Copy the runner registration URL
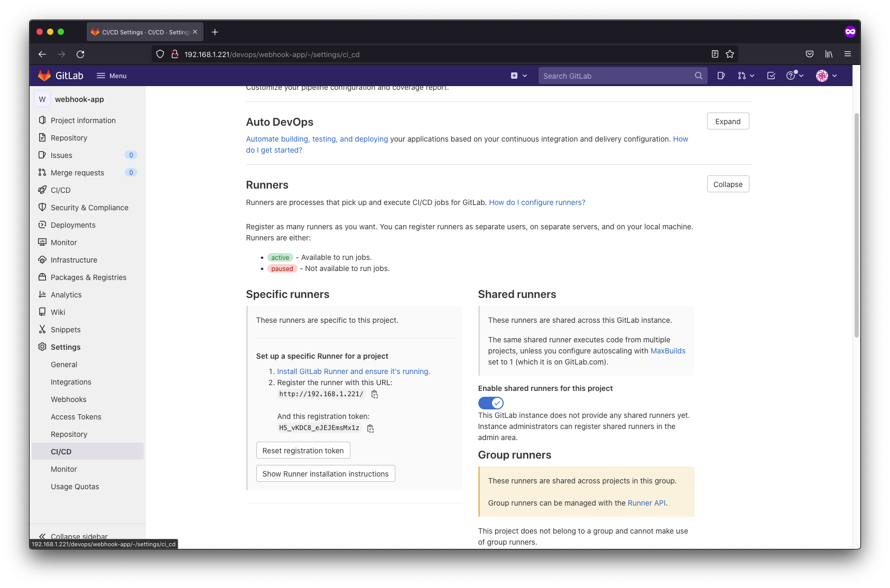 [x=375, y=394]
